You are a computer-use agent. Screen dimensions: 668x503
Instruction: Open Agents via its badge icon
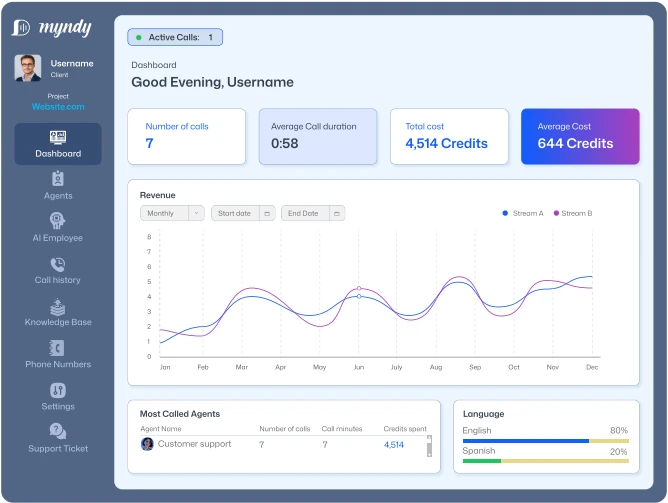coord(58,179)
